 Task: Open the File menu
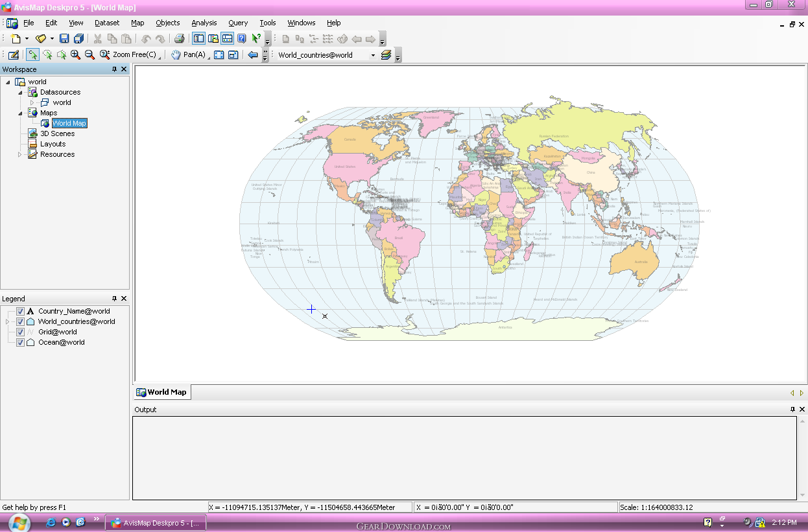point(29,23)
